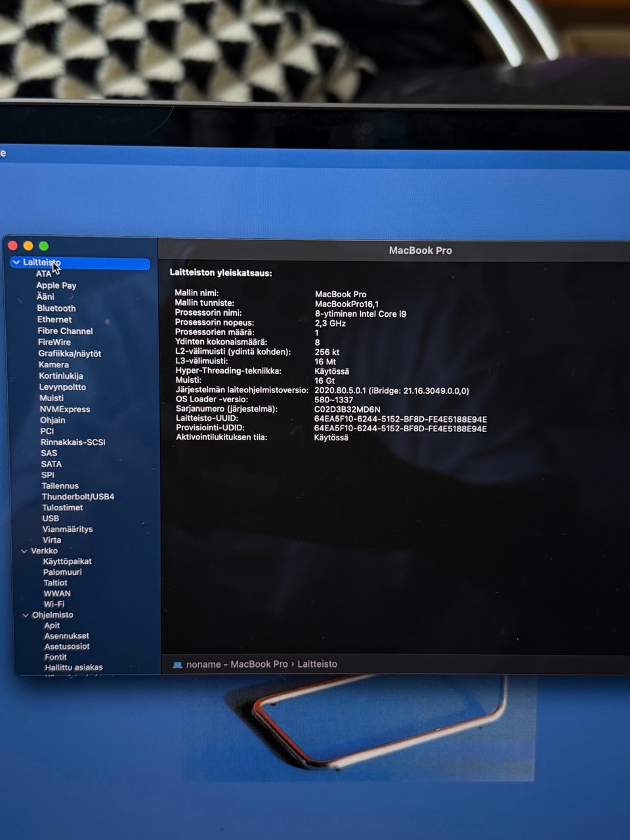
Task: Select Asetusosiot entry
Action: 67,647
